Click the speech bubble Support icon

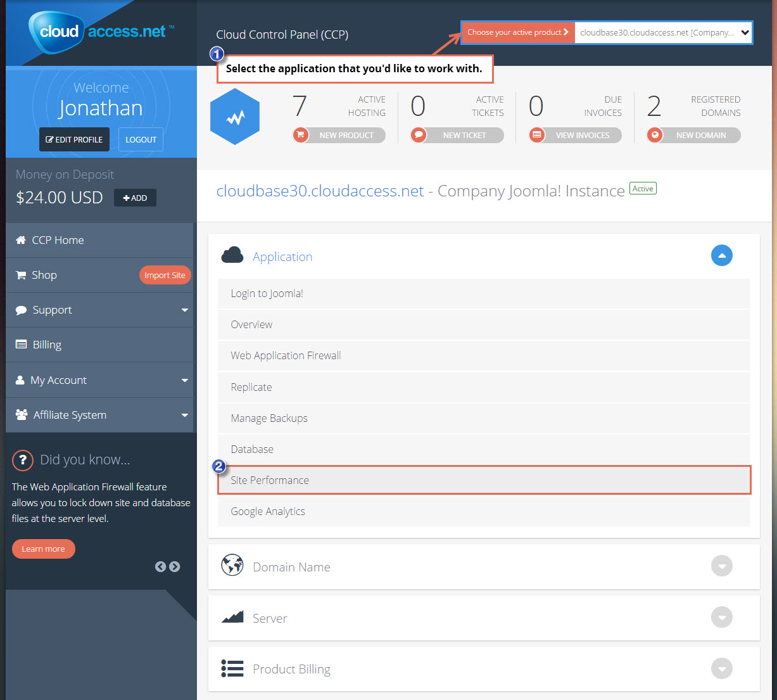21,310
